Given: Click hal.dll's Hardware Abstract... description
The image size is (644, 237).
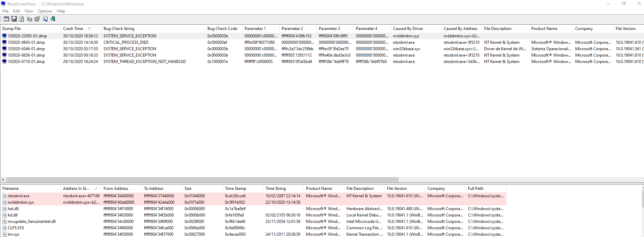Looking at the screenshot, I should 364,209.
